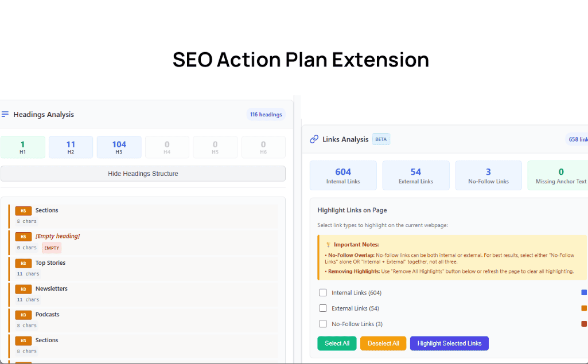
Task: Click the EMPTY badge on the empty heading
Action: coord(51,248)
